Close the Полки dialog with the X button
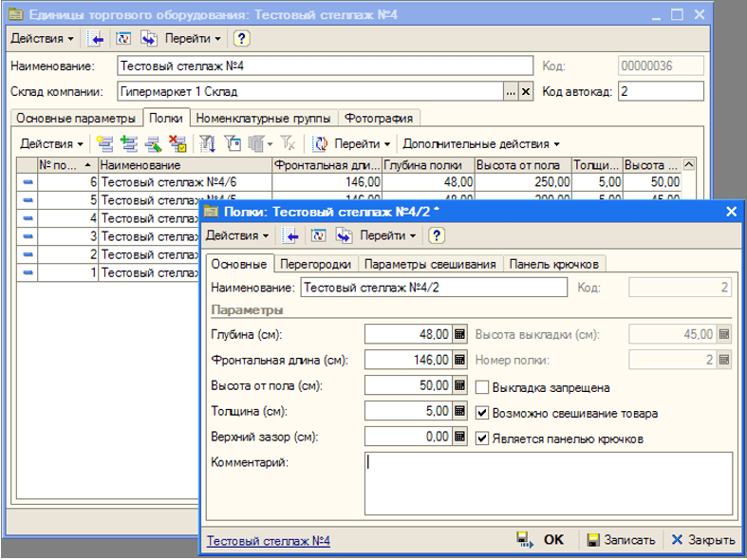Image resolution: width=747 pixels, height=560 pixels. tap(731, 212)
